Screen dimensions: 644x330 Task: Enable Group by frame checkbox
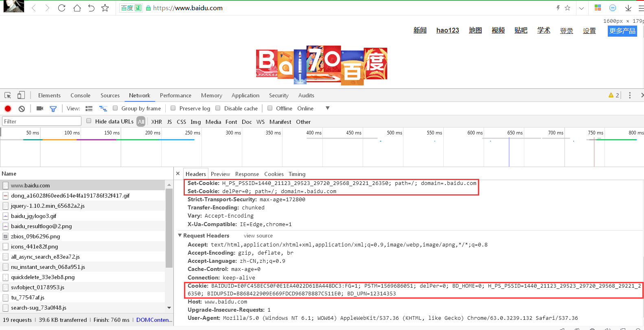[x=115, y=108]
